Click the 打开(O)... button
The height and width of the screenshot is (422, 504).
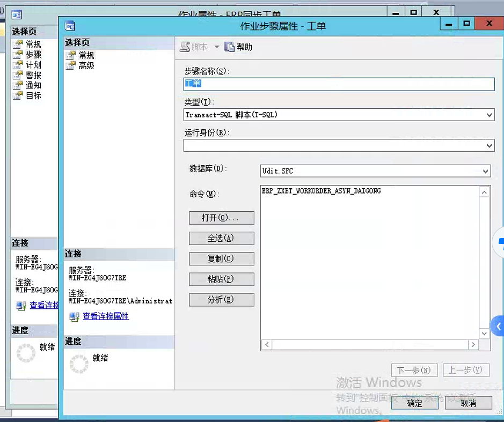click(x=221, y=218)
